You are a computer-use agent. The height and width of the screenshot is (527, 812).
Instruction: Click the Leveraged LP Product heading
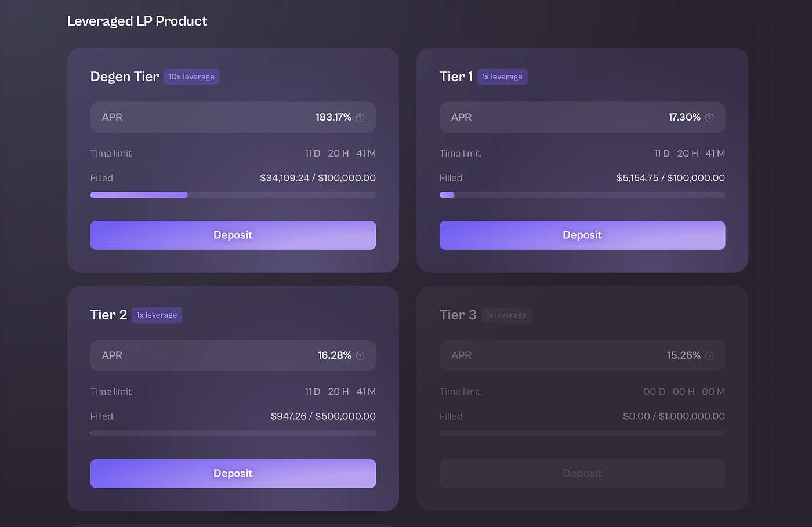pos(137,21)
